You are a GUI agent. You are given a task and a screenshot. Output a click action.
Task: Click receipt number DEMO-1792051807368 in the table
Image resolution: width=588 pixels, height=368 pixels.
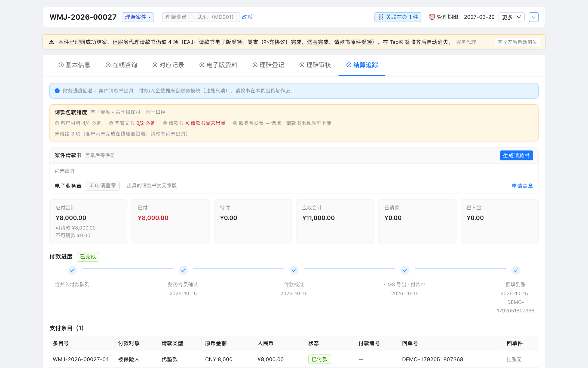pos(433,359)
